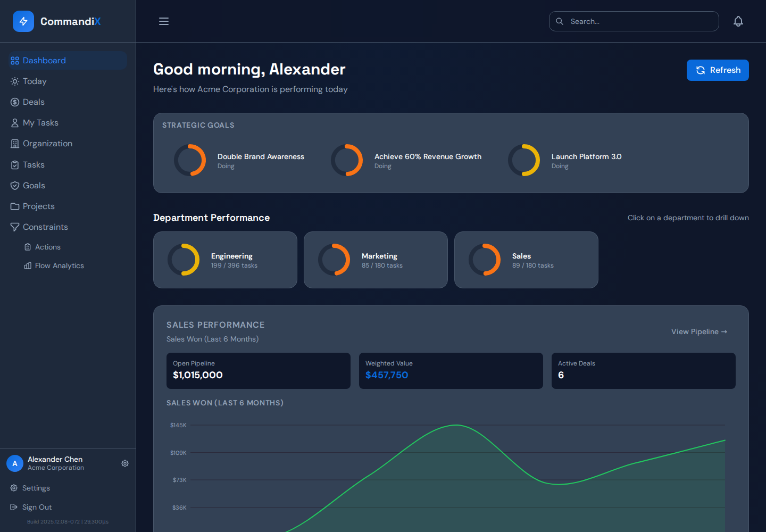Open the Organization page

(68, 144)
